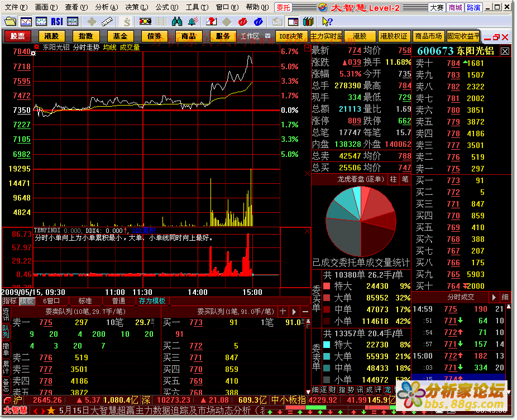The height and width of the screenshot is (420, 517).
Task: Select the ruler measurement tool icon
Action: (107, 22)
